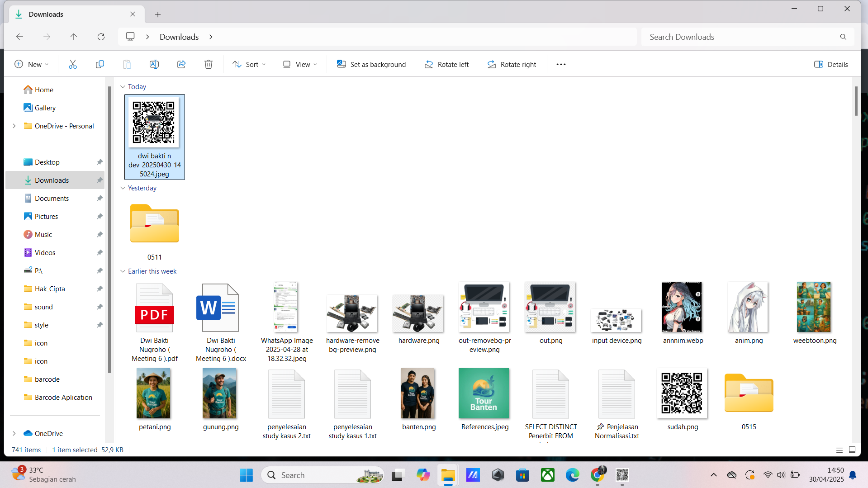Select Documents in the navigation pane
The width and height of the screenshot is (868, 488).
coord(52,198)
